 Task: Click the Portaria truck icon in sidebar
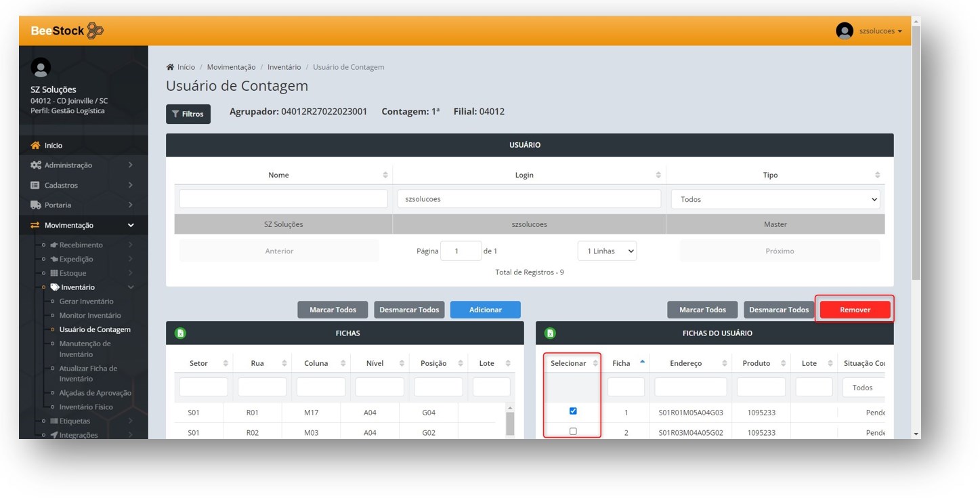tap(35, 205)
